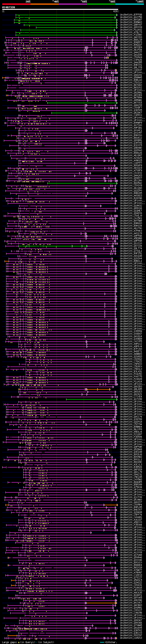
Task: Select the UniRef100_A8JFD4 label
Action: (131, 50)
